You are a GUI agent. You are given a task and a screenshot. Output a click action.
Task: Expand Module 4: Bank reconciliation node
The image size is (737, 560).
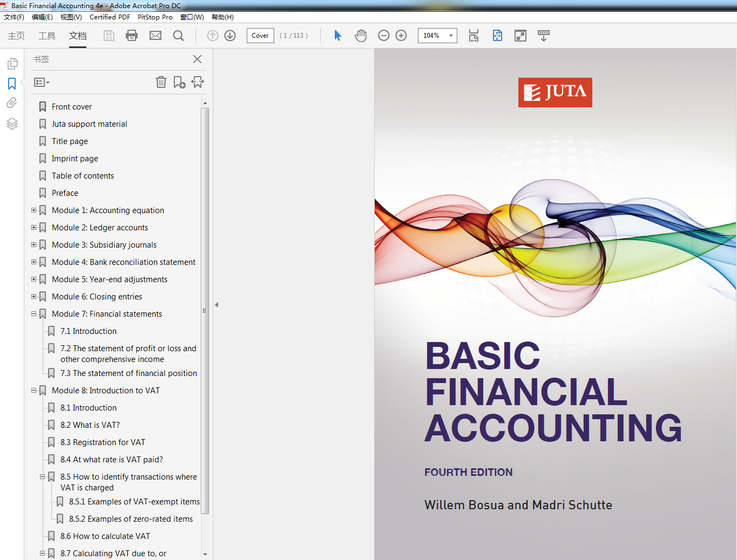pos(34,262)
